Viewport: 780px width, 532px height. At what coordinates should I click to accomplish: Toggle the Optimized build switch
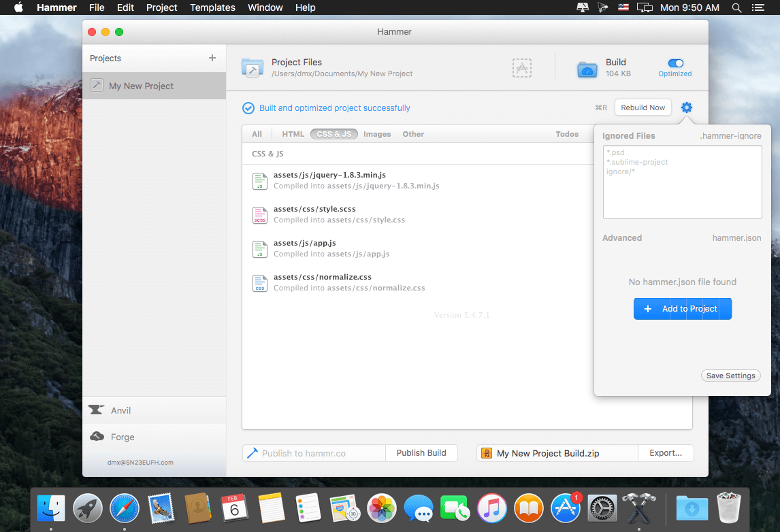click(x=676, y=63)
